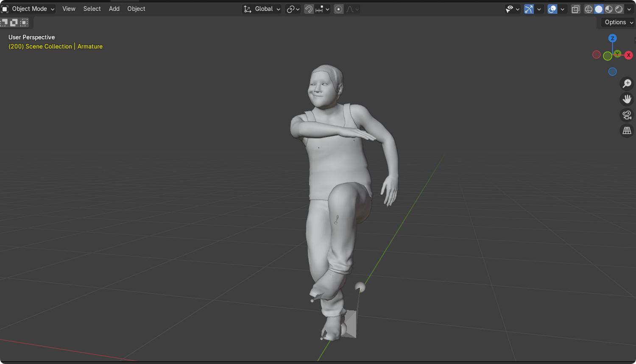Click the 'Armature' label in viewport
636x364 pixels.
pos(90,47)
